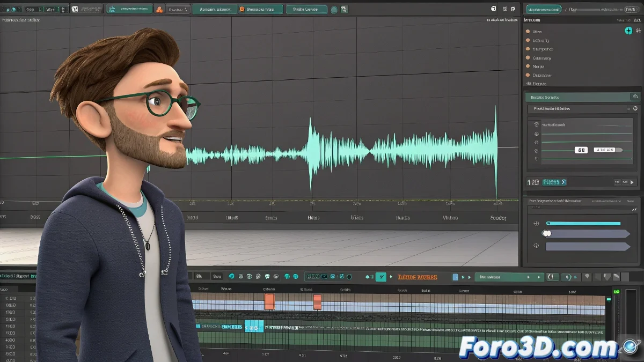Click the undo-style round icon in the bottom toolbar
644x362 pixels.
pos(568,277)
